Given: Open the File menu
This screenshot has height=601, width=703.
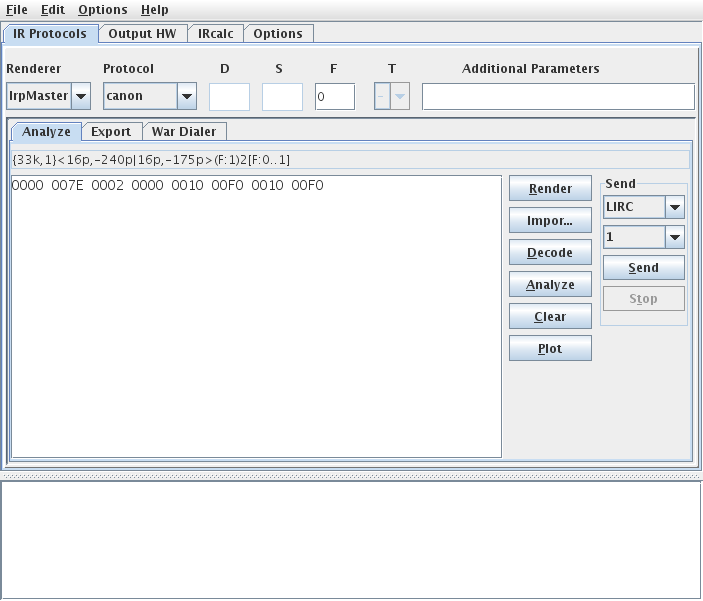Looking at the screenshot, I should (17, 9).
